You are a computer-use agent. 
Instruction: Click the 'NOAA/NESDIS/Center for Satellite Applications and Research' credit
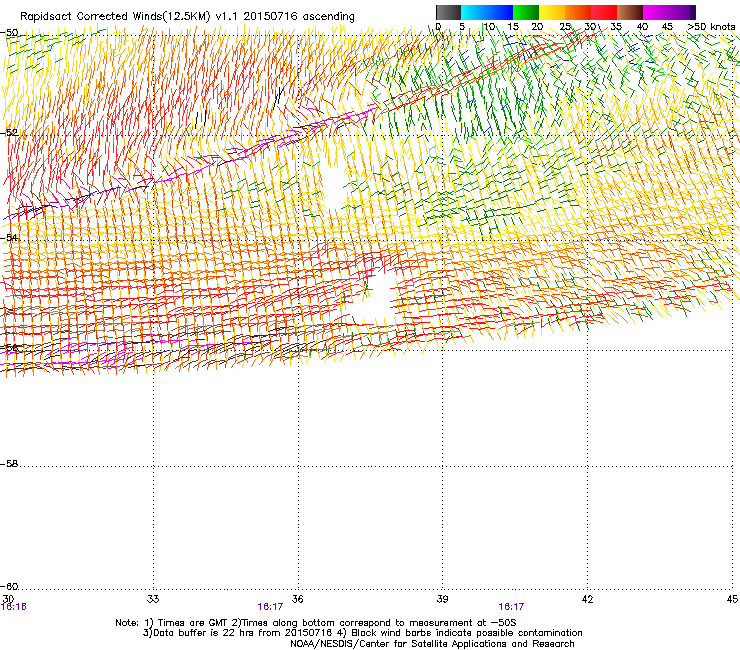point(432,643)
